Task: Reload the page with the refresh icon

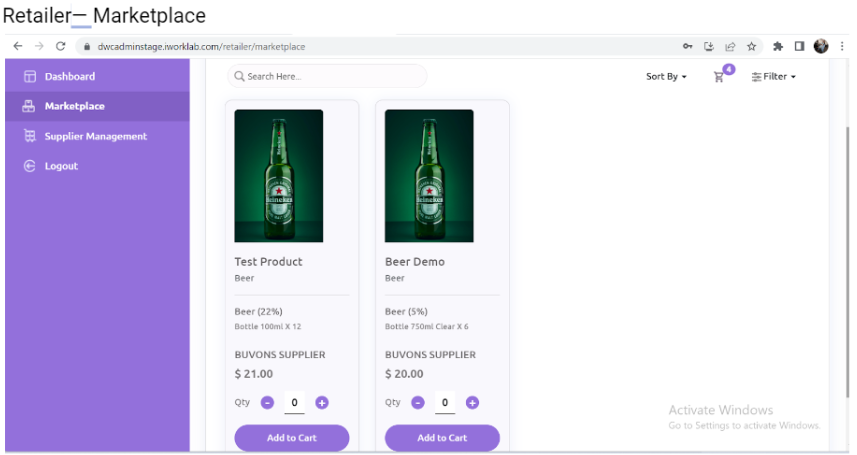Action: [x=61, y=46]
